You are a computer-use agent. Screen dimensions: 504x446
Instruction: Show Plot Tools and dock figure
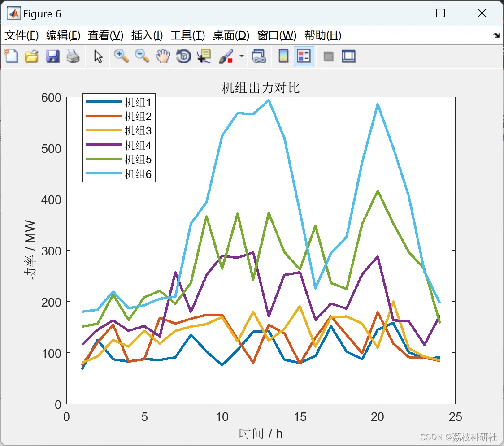[348, 56]
